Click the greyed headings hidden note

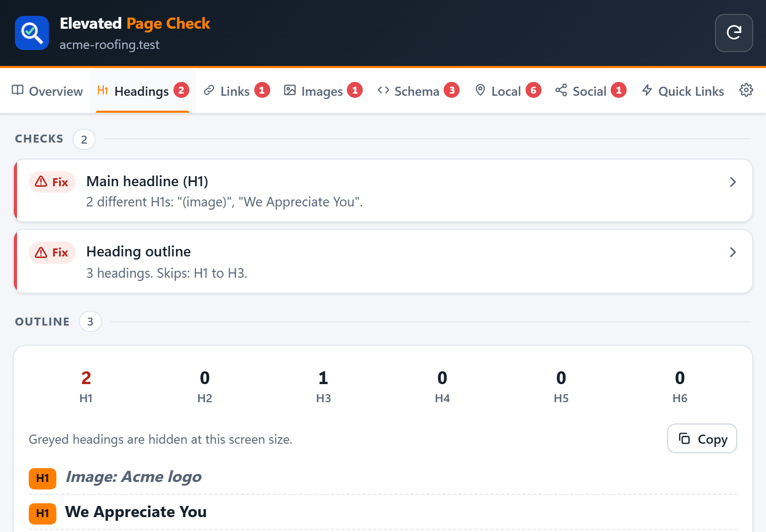click(161, 439)
